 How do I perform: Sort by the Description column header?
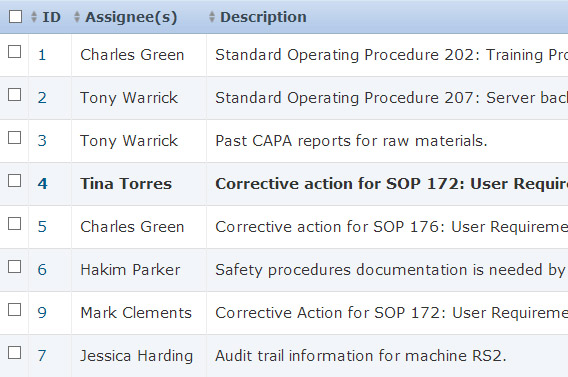tap(263, 17)
